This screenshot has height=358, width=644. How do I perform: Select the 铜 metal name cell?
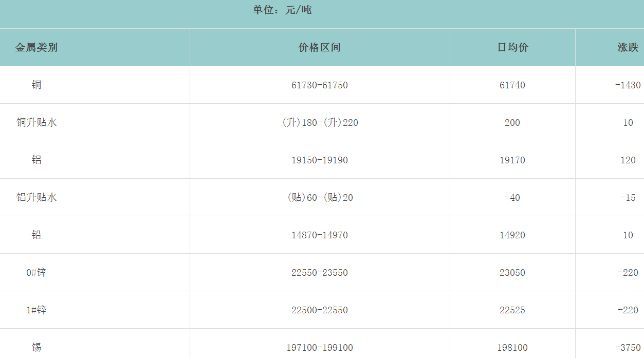[36, 85]
